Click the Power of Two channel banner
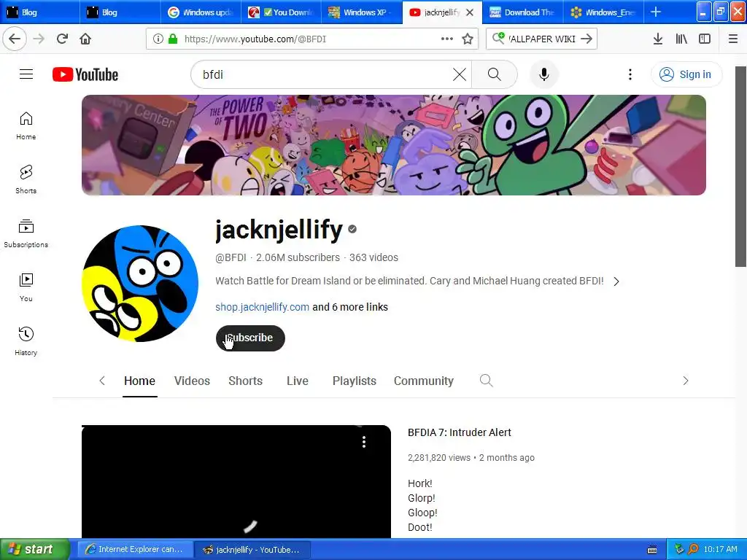The width and height of the screenshot is (747, 560). (393, 145)
